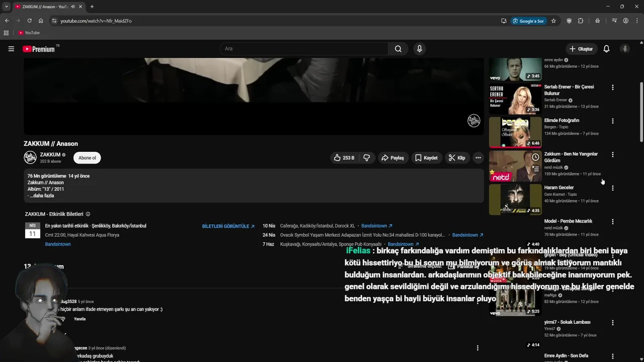The height and width of the screenshot is (362, 644).
Task: Open the Chrome three-dot menu
Action: click(636, 21)
